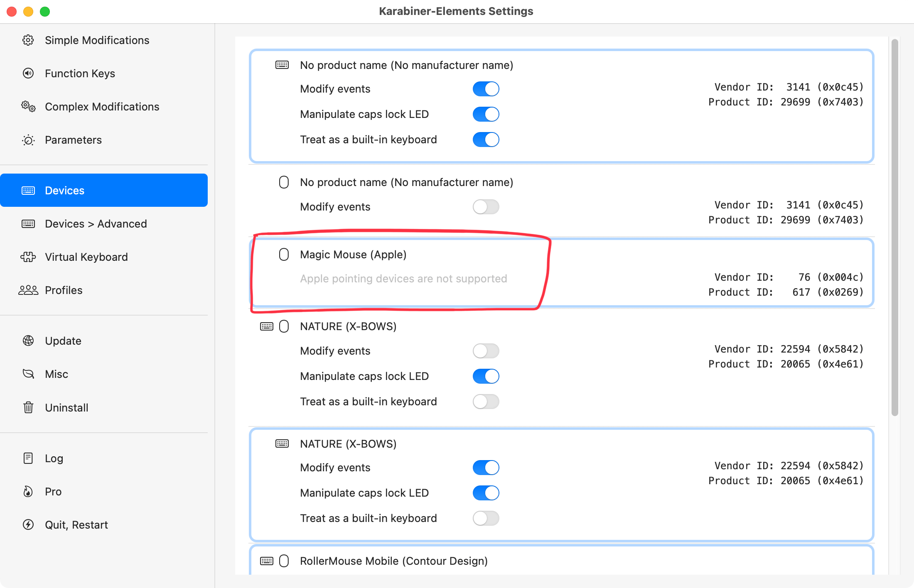
Task: Enable Modify events for NATURE X-BOWS
Action: tap(486, 351)
